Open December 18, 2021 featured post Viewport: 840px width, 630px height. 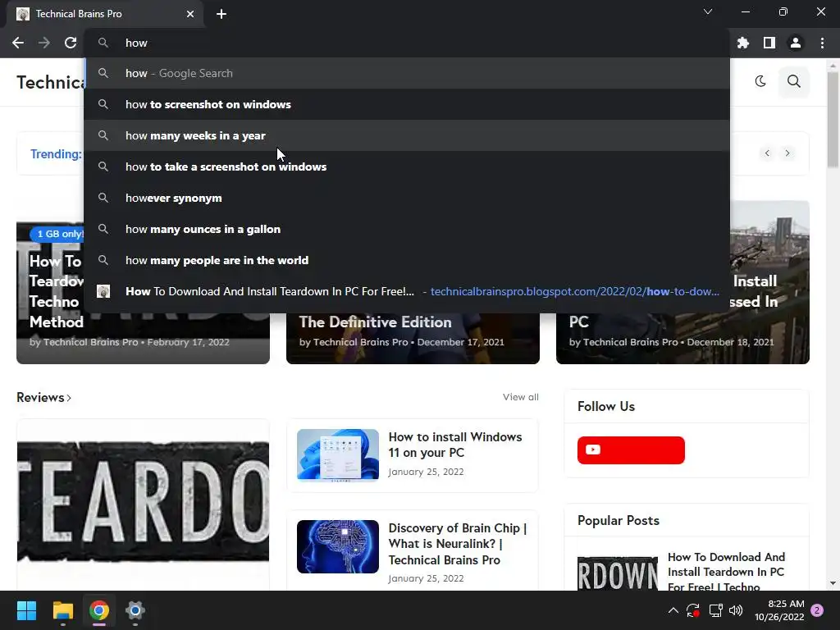(683, 337)
